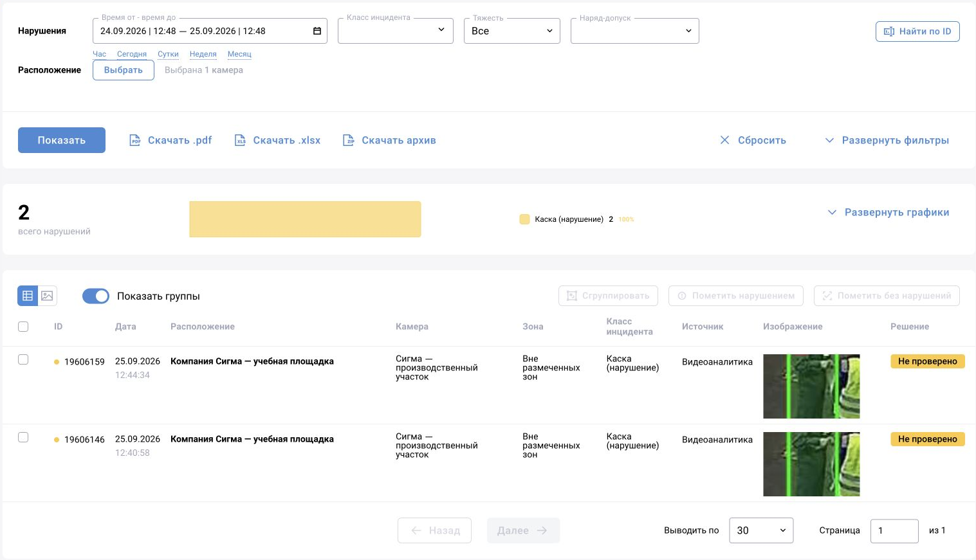Viewport: 976px width, 560px height.
Task: Open image thumbnail for ID 19606146
Action: tap(811, 464)
